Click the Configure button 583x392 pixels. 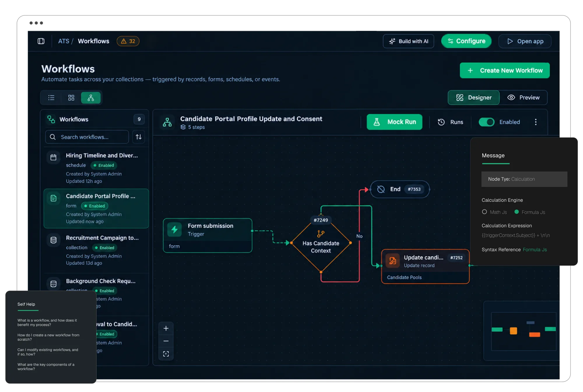[x=466, y=41]
